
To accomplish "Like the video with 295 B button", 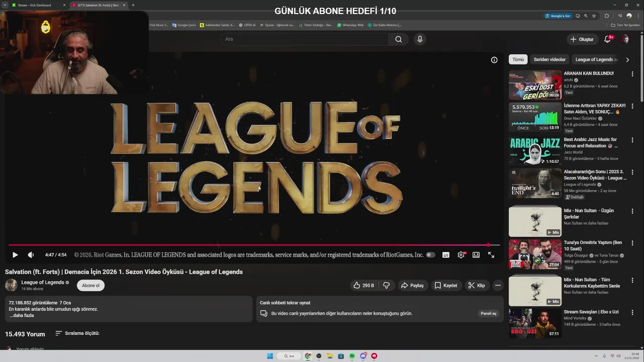I will (364, 286).
